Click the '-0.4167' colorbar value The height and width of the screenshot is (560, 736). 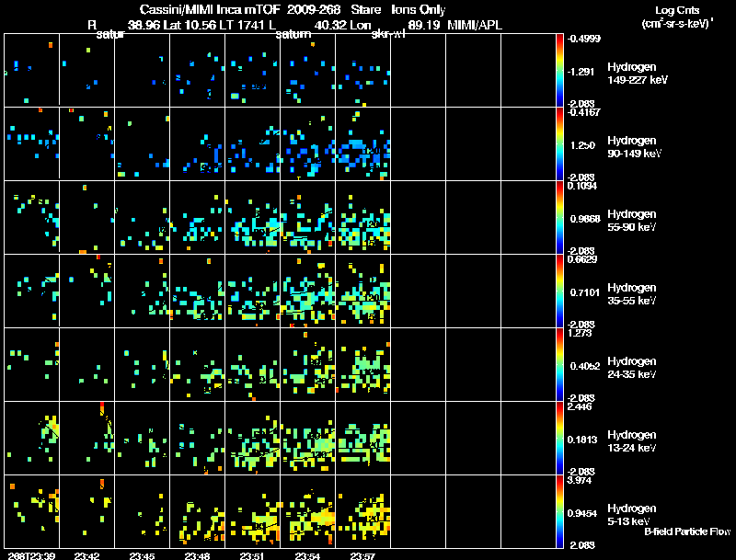583,112
